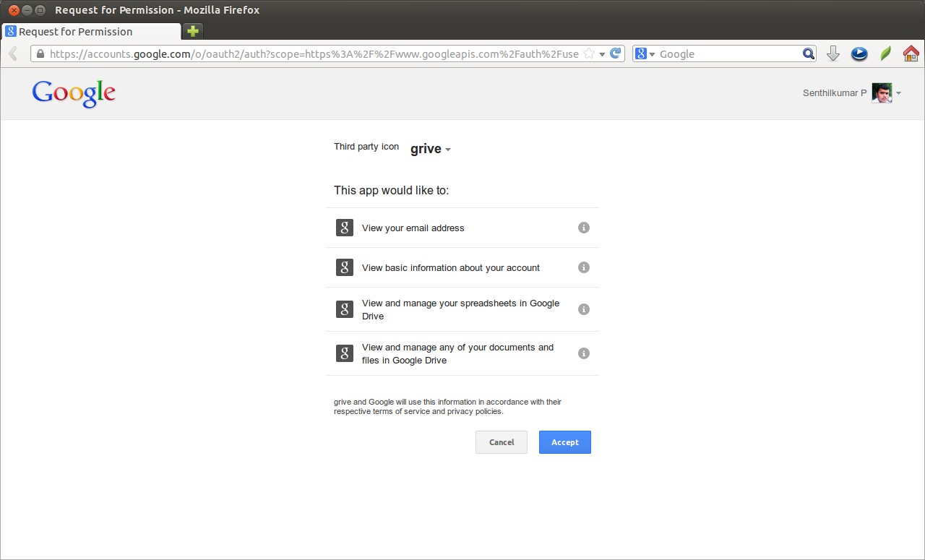Viewport: 925px width, 560px height.
Task: Open info icon for View your email address
Action: pyautogui.click(x=584, y=228)
